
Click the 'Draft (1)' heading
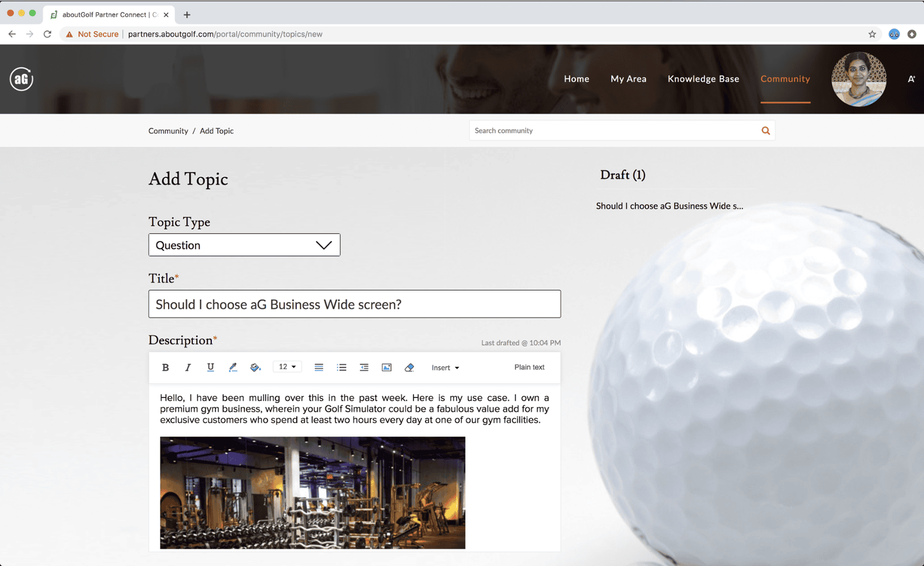tap(623, 175)
